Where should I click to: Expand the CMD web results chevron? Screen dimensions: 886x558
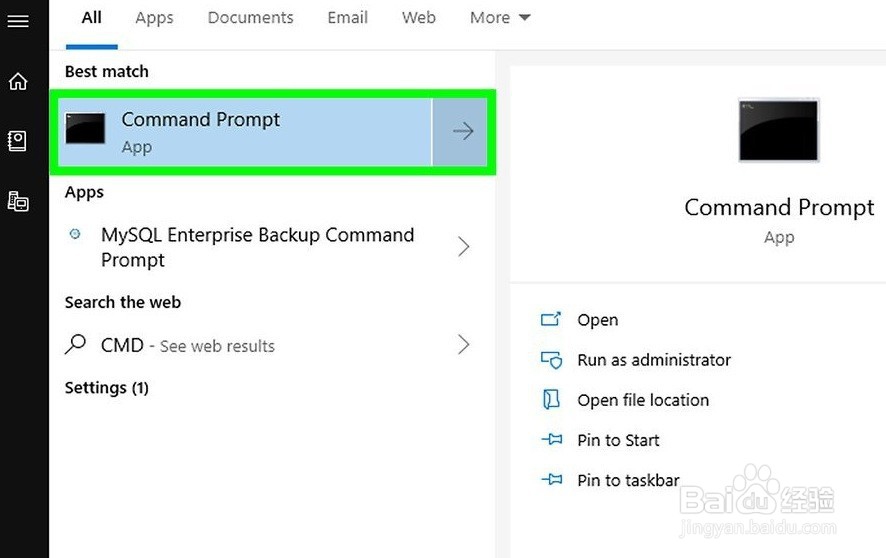coord(463,344)
